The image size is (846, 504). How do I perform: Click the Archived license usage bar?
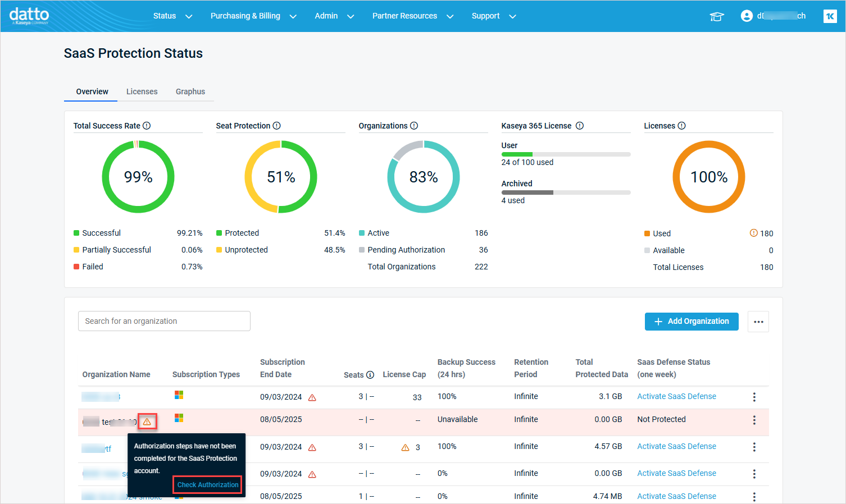coord(566,193)
